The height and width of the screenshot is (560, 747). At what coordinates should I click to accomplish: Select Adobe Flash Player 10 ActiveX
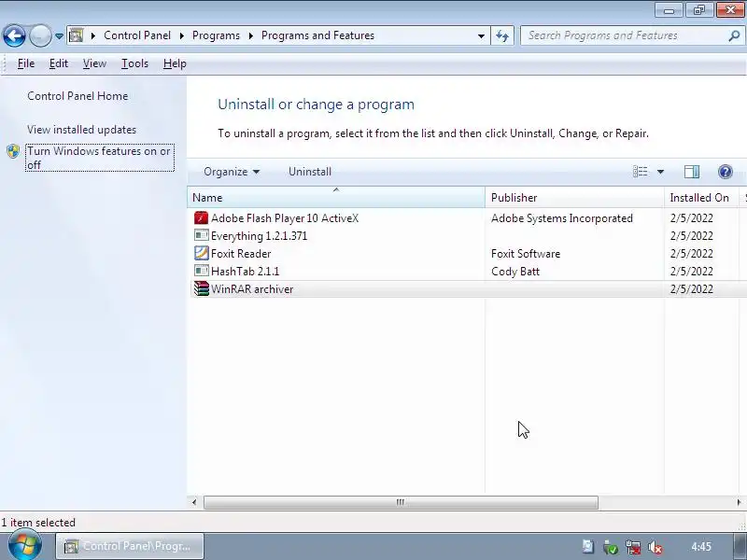(x=285, y=218)
